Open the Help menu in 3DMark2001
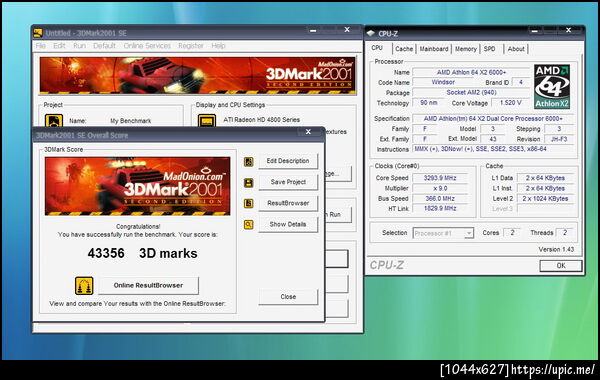 coord(218,46)
